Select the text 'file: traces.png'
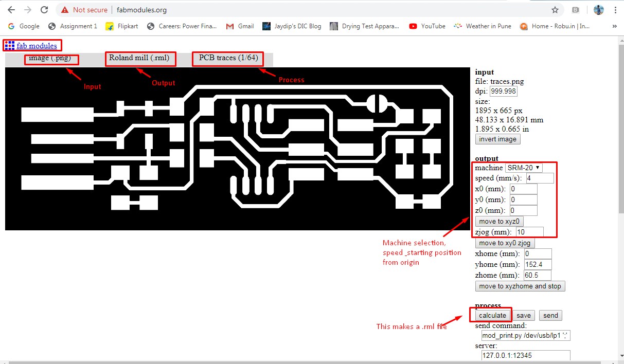Viewport: 624px width, 364px height. pyautogui.click(x=500, y=81)
